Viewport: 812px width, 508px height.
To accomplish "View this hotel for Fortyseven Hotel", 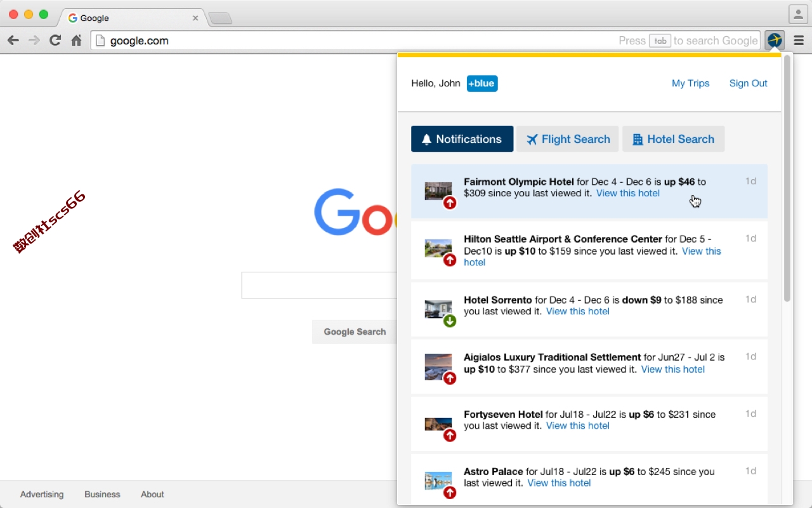I will [578, 425].
